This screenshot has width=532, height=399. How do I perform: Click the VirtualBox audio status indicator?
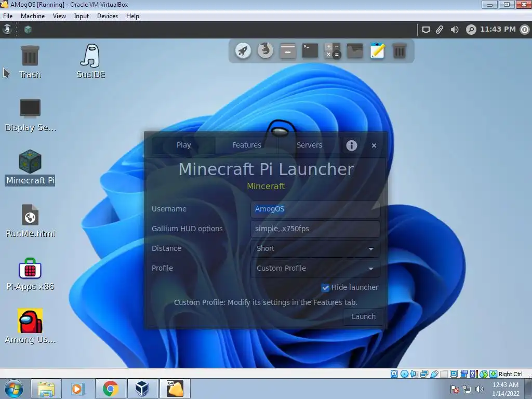(414, 374)
